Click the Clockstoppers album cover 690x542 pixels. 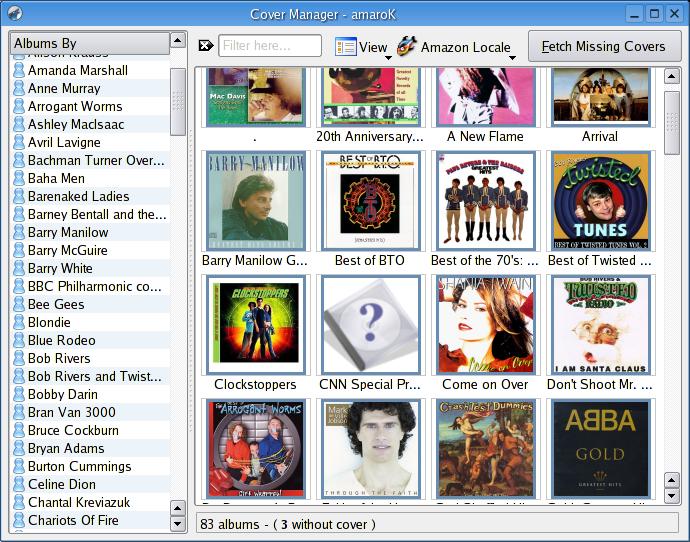tap(255, 325)
